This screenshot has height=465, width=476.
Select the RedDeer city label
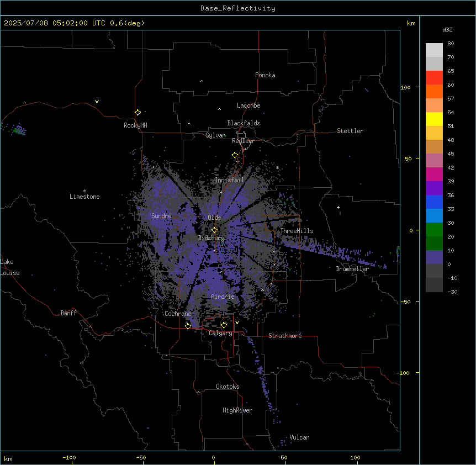tap(243, 141)
